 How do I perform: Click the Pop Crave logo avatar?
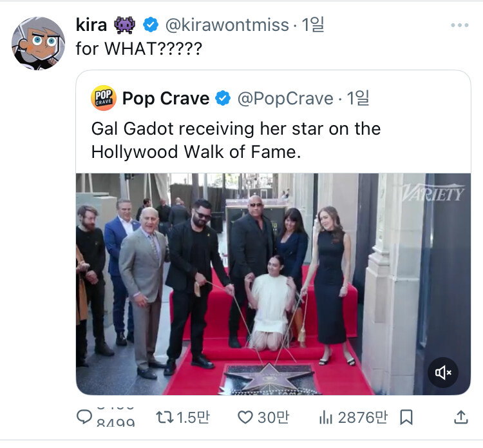pos(104,99)
